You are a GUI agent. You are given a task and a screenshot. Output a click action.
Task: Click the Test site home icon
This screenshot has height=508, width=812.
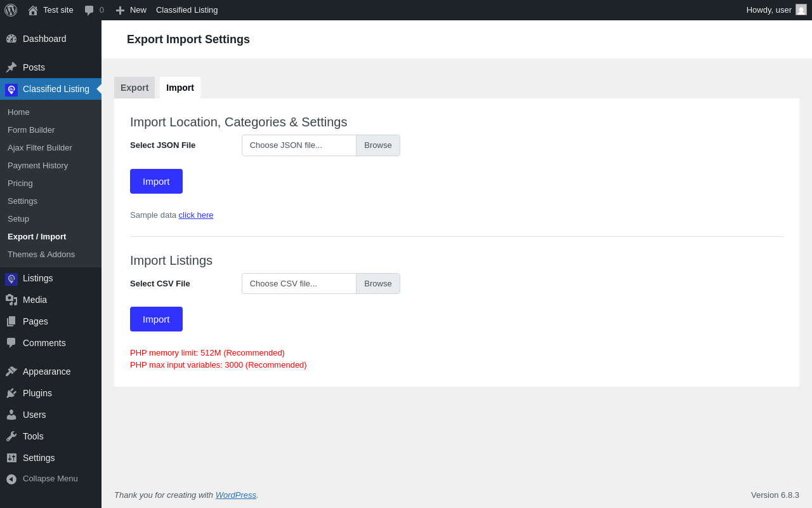pyautogui.click(x=33, y=10)
